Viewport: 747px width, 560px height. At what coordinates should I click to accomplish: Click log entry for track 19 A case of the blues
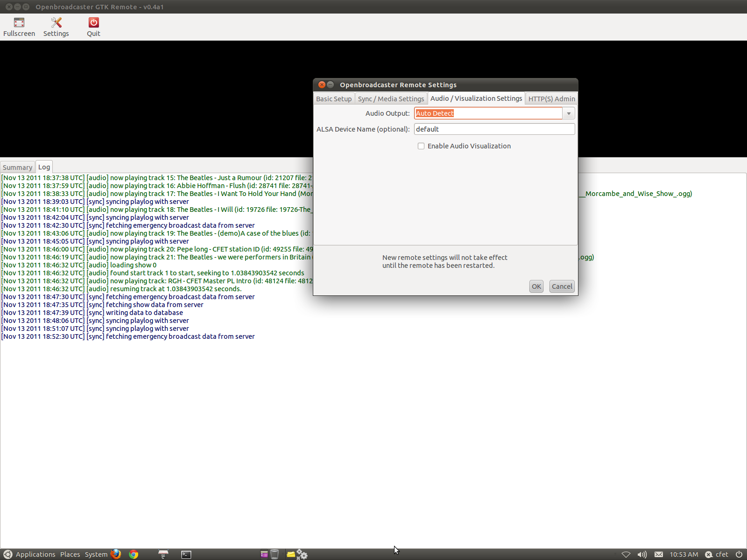[x=157, y=233]
